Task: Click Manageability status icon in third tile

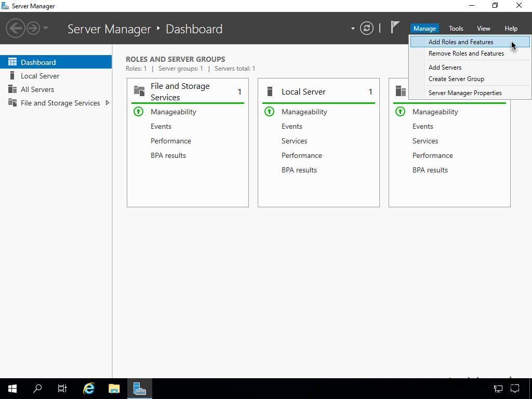Action: (401, 111)
